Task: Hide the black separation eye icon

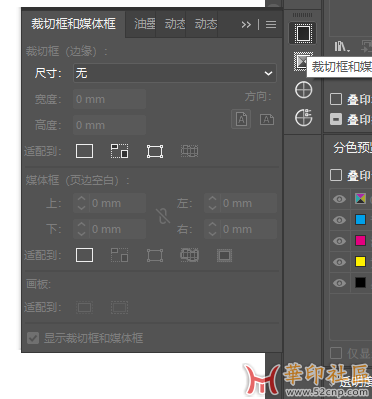Action: (x=339, y=283)
